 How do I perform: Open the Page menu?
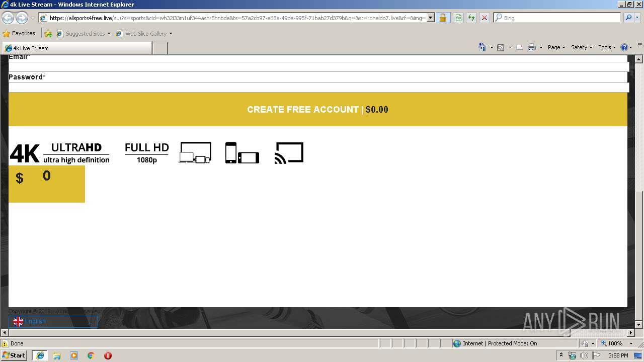click(556, 47)
